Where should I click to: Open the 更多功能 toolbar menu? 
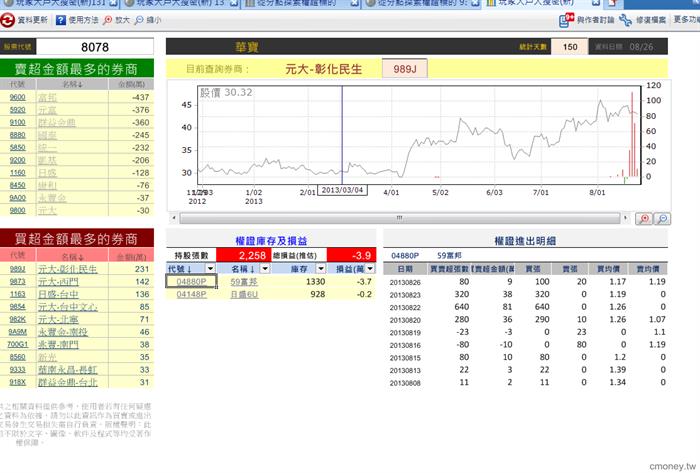tap(687, 20)
